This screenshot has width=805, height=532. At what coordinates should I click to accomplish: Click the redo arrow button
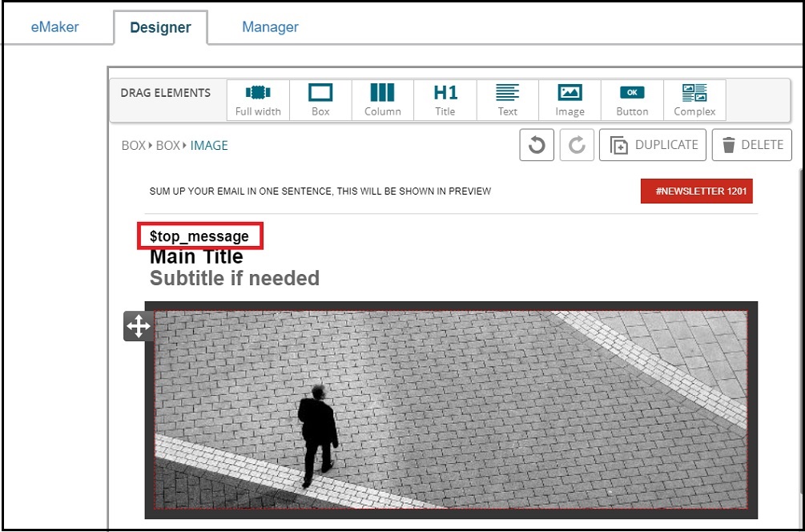coord(577,145)
